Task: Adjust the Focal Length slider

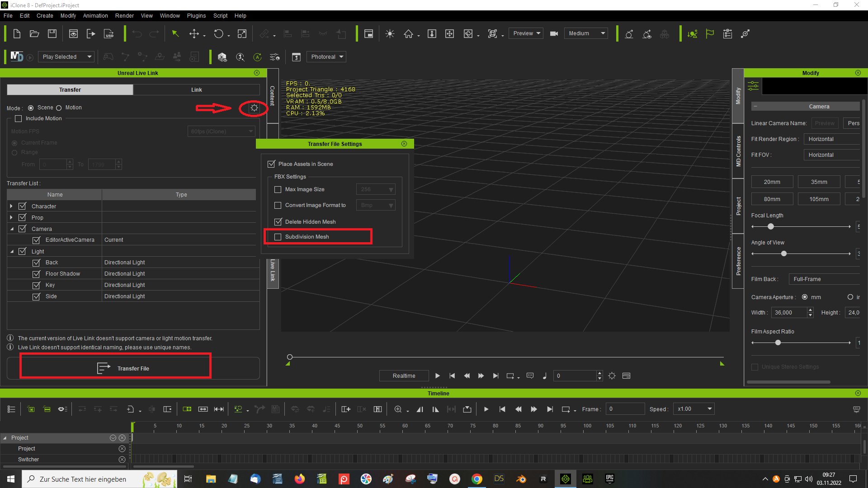Action: [x=771, y=227]
